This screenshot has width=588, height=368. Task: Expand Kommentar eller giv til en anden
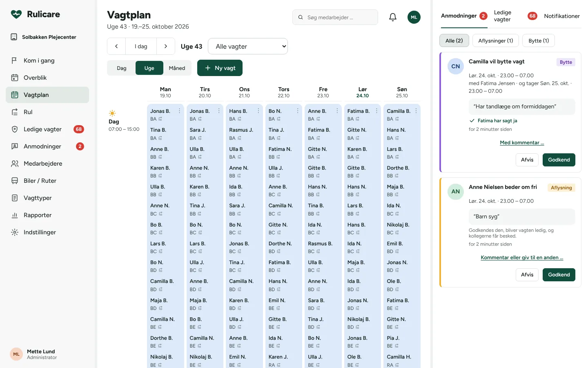point(522,258)
